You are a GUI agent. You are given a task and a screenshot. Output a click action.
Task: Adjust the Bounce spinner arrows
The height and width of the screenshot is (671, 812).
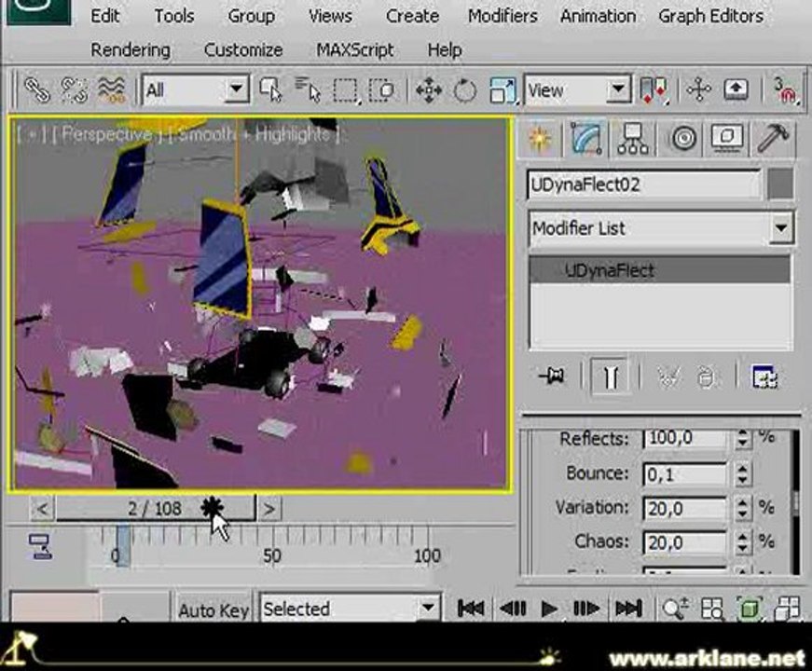(x=743, y=474)
